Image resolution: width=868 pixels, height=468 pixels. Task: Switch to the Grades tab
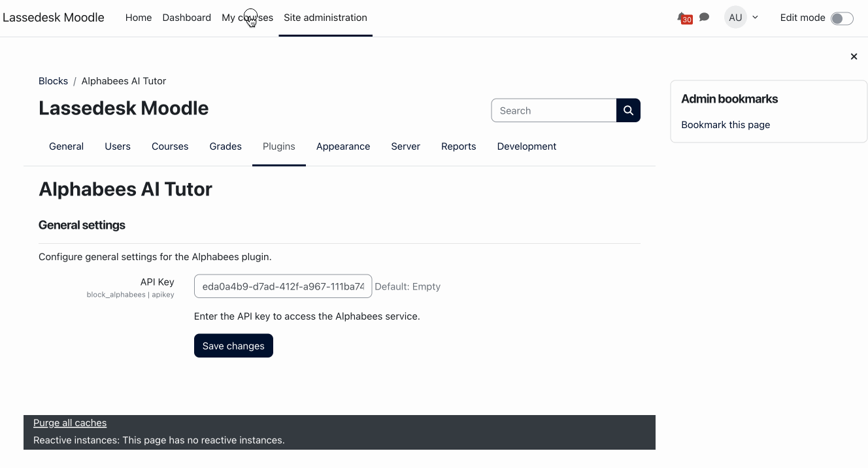coord(225,146)
